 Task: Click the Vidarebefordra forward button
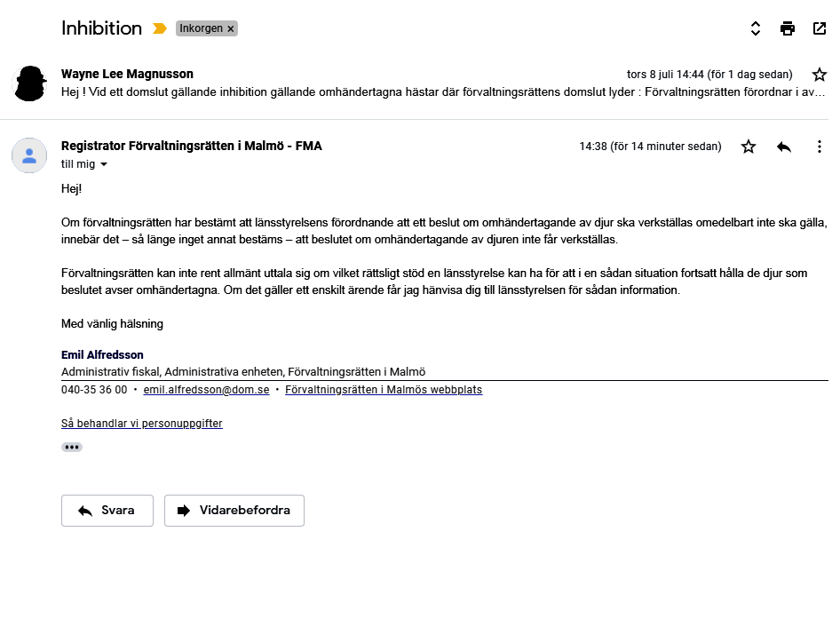[234, 511]
